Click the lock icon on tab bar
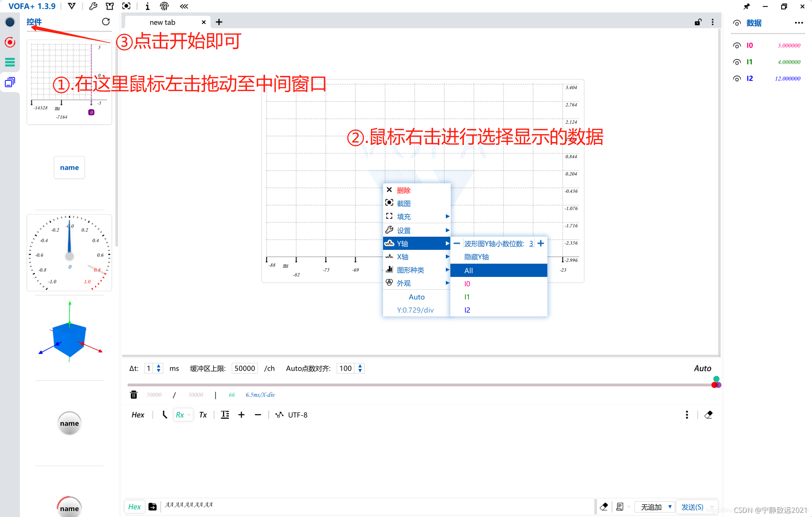This screenshot has height=517, width=812. coord(698,22)
